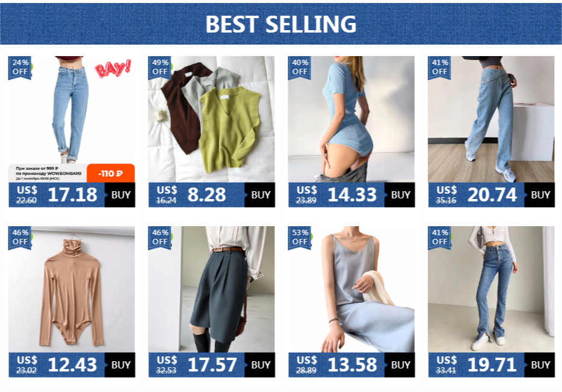
Task: Click BUY button for 17.57 skirt
Action: tap(260, 365)
